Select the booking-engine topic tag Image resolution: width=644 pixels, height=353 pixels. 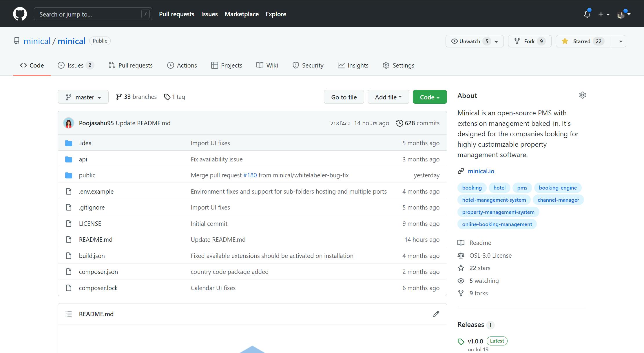pos(557,188)
